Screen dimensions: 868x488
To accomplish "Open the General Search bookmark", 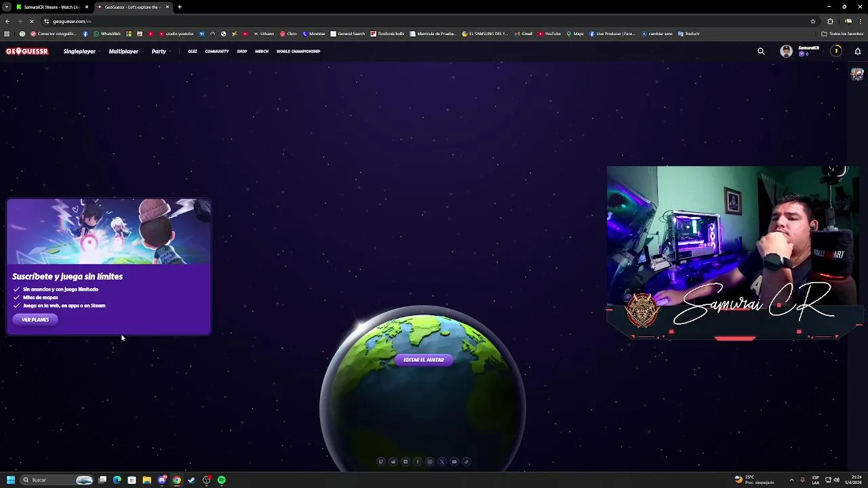I will click(348, 34).
